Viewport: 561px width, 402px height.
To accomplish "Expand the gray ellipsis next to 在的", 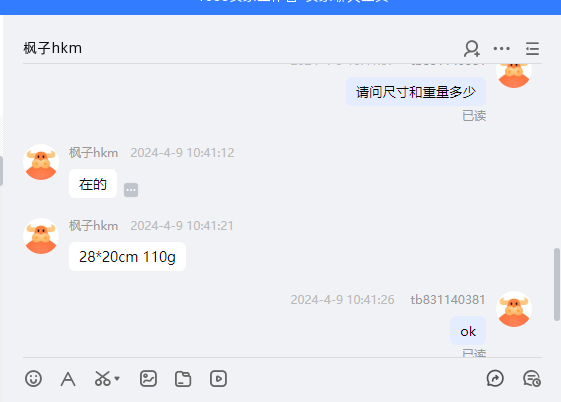I will tap(131, 190).
